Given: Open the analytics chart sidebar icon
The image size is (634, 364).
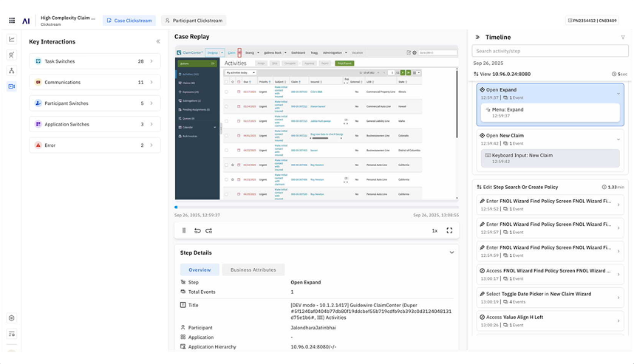Looking at the screenshot, I should pos(12,39).
